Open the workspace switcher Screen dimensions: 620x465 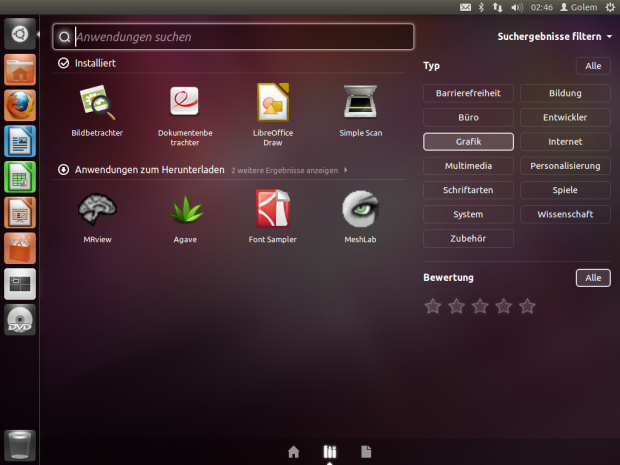pos(20,284)
